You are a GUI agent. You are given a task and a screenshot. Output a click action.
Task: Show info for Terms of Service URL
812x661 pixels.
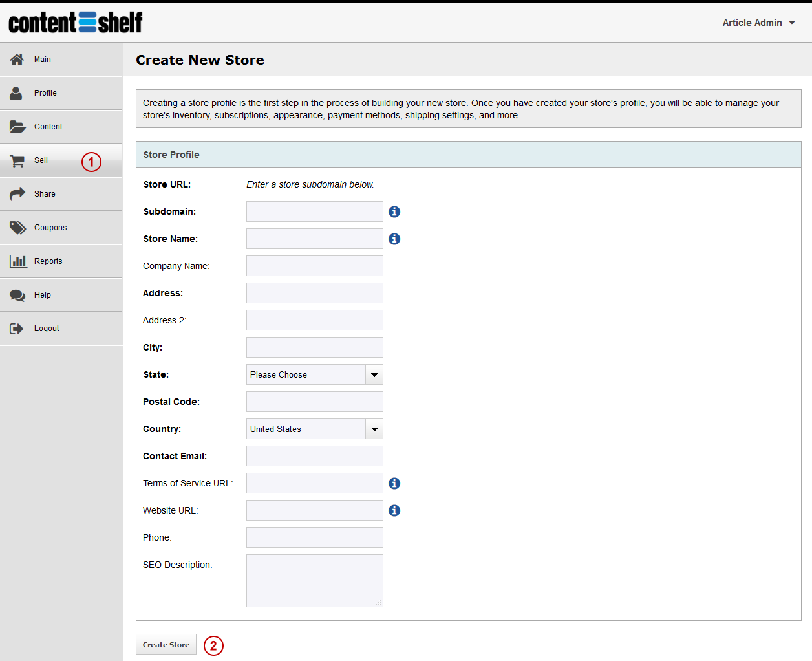(394, 484)
